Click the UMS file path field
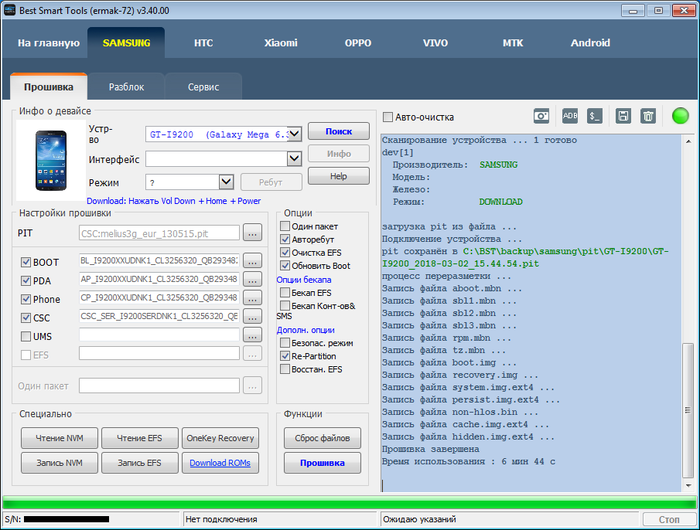 pos(159,334)
